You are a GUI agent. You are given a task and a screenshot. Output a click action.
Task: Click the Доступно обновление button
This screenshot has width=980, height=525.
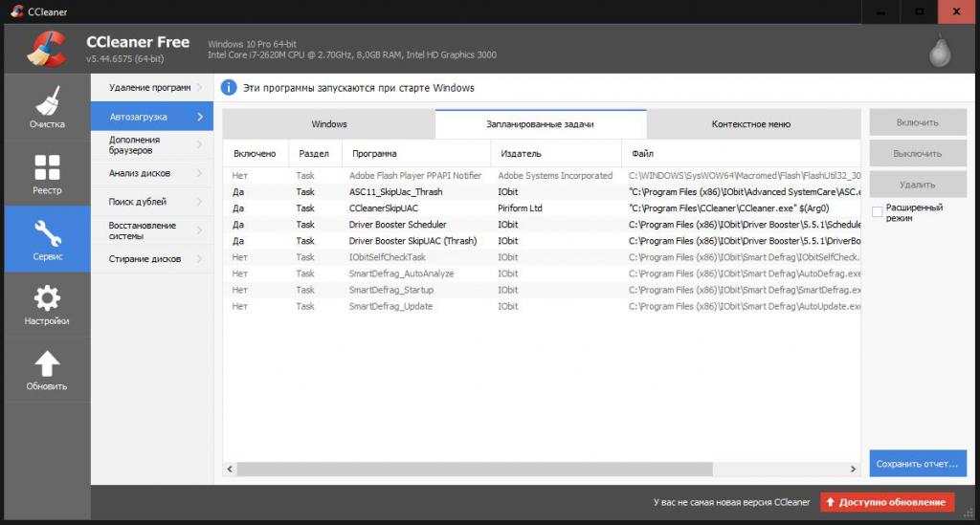(x=887, y=502)
